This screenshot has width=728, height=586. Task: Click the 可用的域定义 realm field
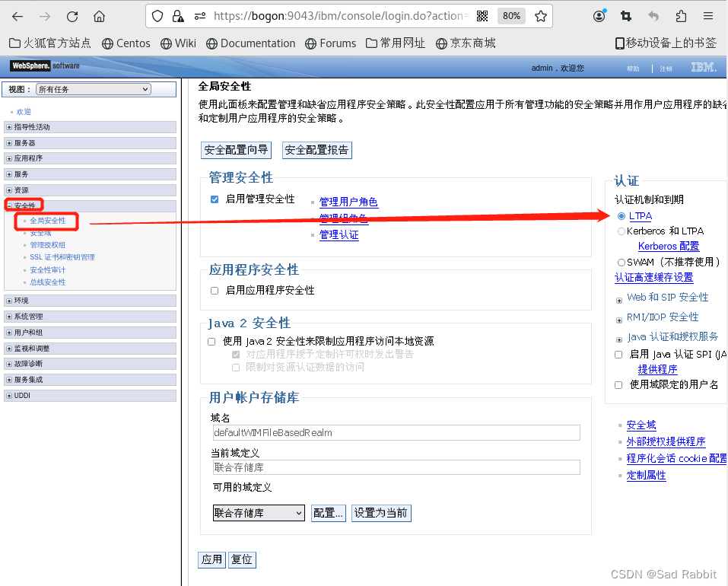click(258, 512)
